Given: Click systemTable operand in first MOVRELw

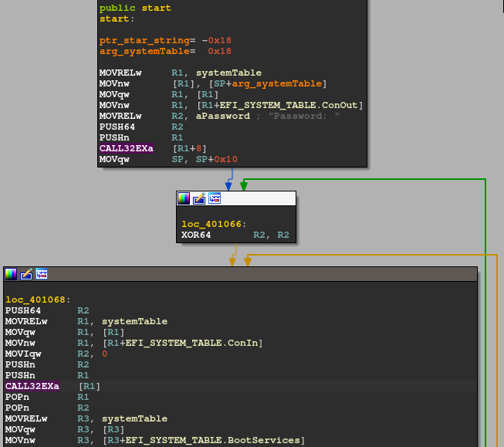Looking at the screenshot, I should point(229,73).
